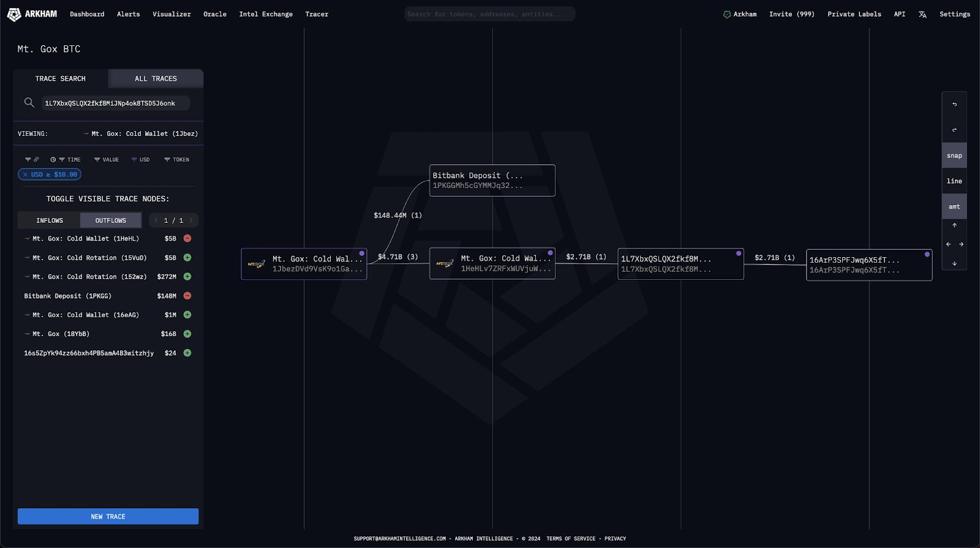Select the OUTFLOWS tab
This screenshot has height=548, width=980.
110,220
